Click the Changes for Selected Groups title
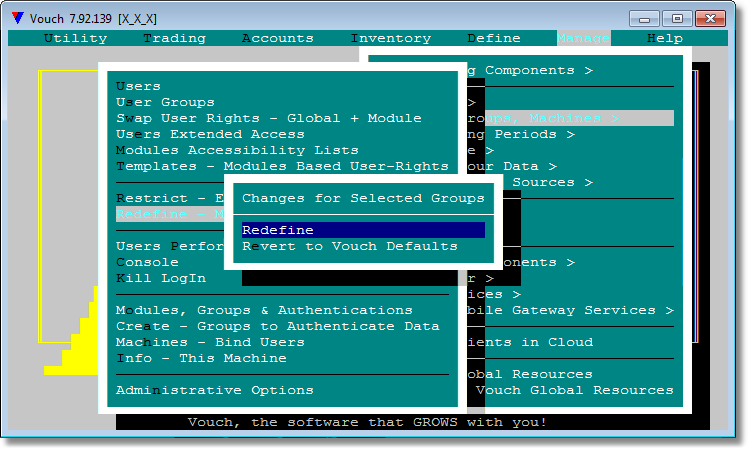The width and height of the screenshot is (748, 450). pyautogui.click(x=363, y=198)
